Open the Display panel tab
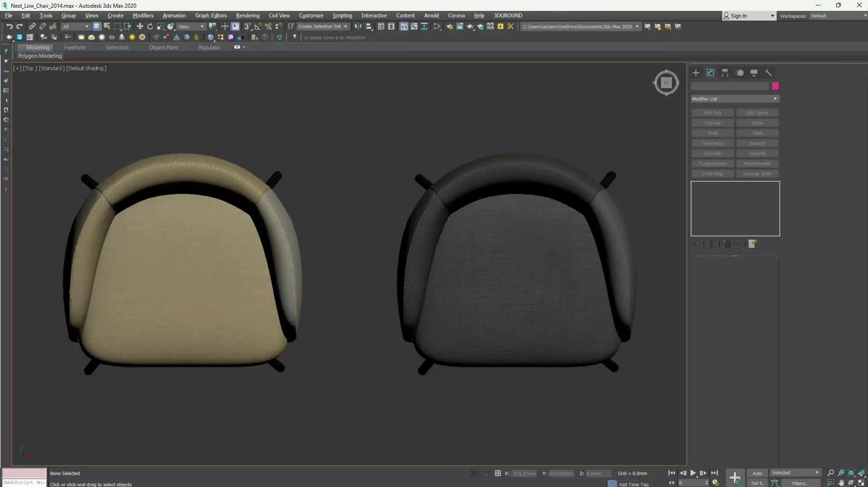This screenshot has width=868, height=487. [x=754, y=73]
